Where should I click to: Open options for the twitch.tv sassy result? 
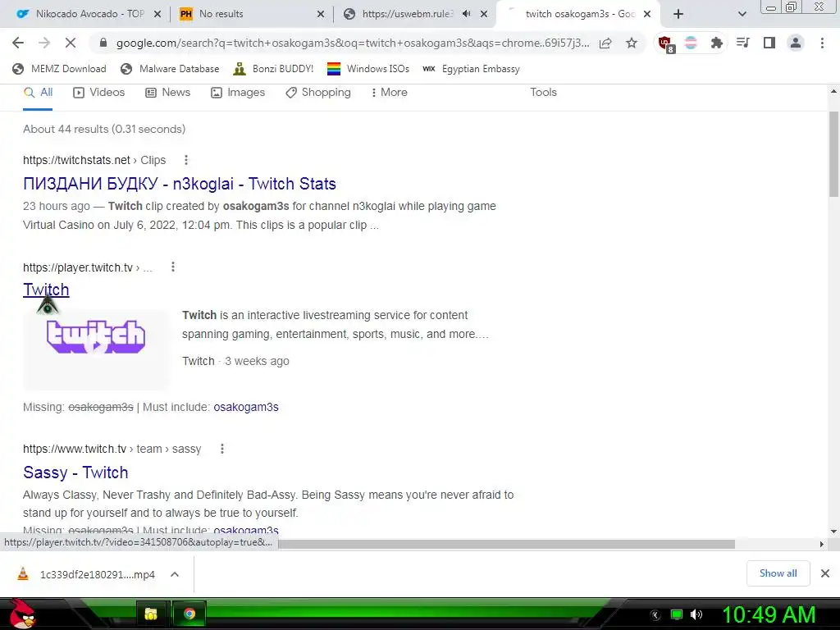pos(221,449)
